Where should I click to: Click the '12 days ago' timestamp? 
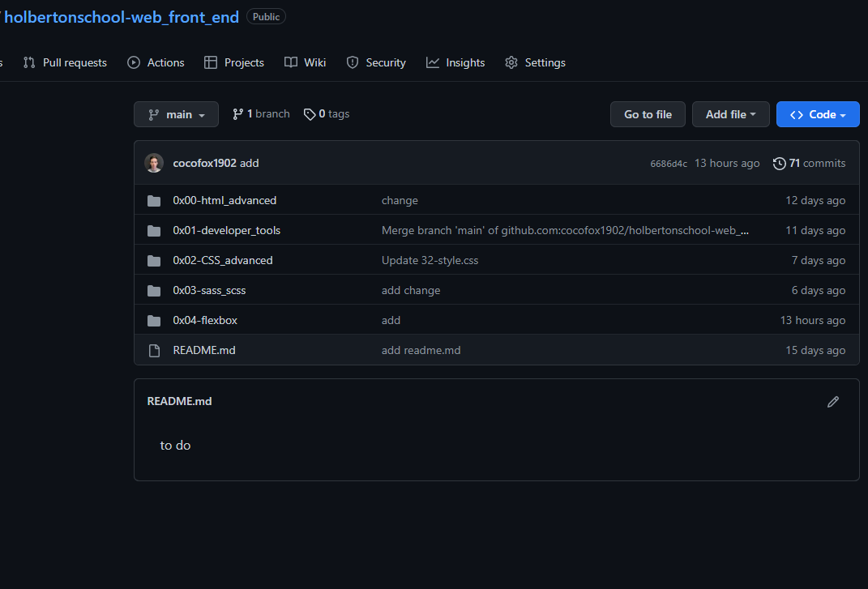pos(815,200)
